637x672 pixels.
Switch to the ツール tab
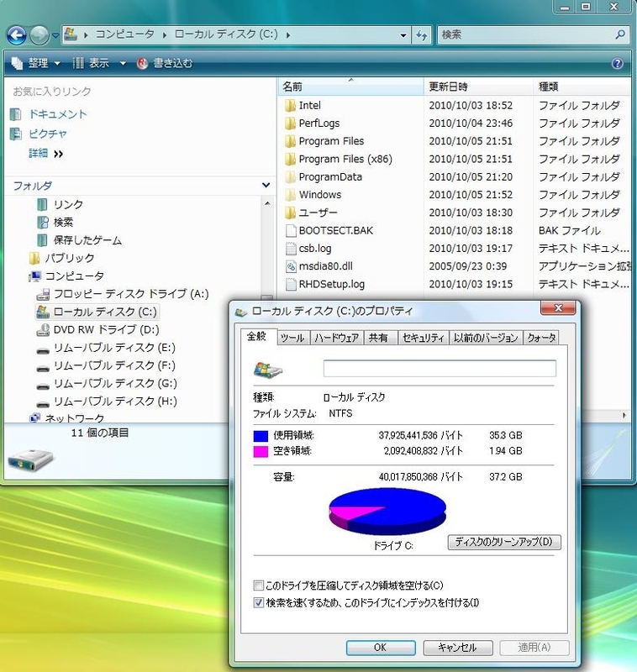click(292, 339)
